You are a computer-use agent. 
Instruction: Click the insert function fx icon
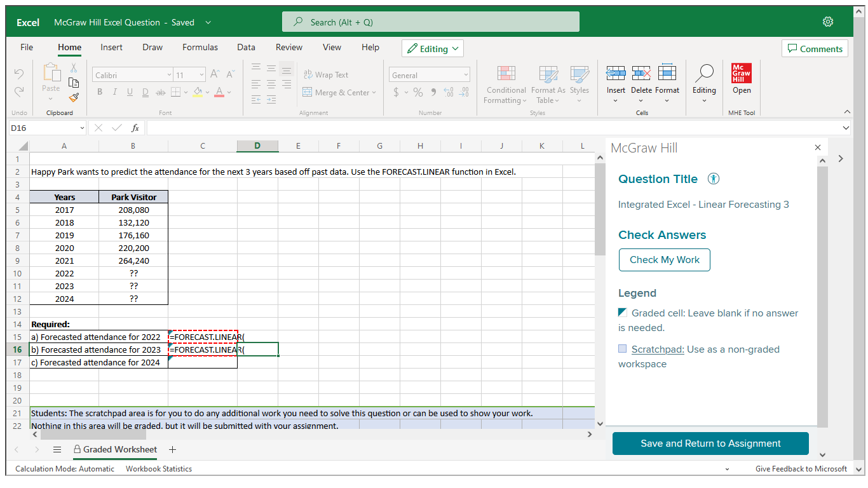coord(135,128)
